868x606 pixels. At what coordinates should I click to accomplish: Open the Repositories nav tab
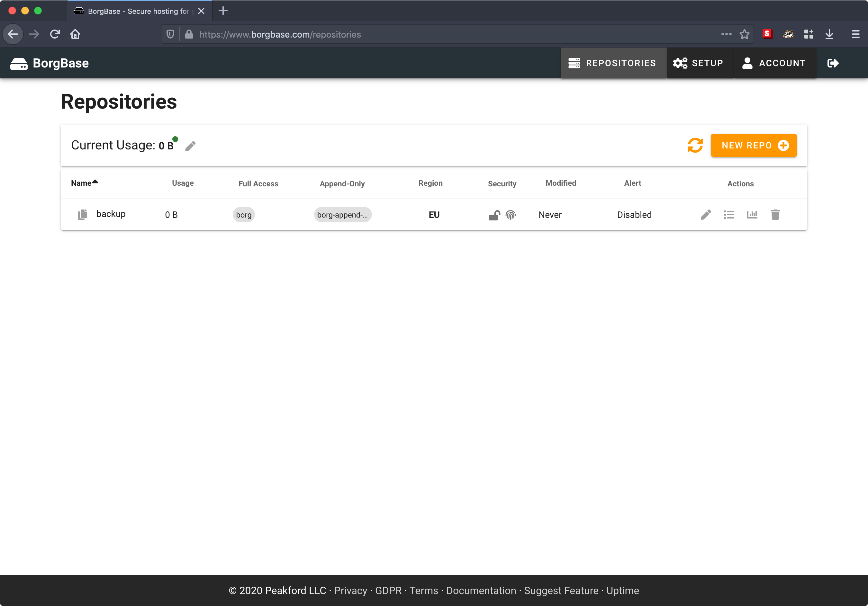click(x=613, y=63)
